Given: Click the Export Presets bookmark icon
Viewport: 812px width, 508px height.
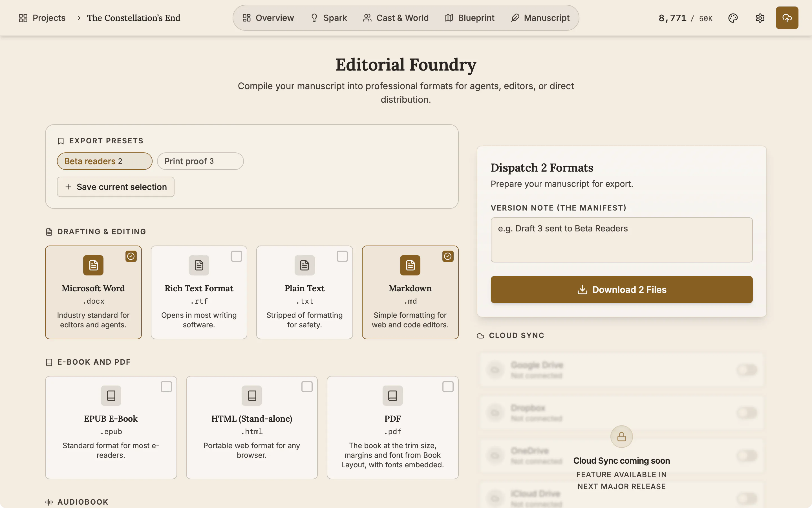Looking at the screenshot, I should coord(61,141).
